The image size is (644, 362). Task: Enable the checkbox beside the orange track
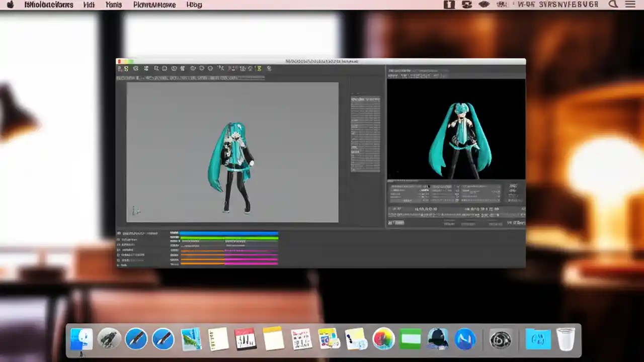coord(119,250)
